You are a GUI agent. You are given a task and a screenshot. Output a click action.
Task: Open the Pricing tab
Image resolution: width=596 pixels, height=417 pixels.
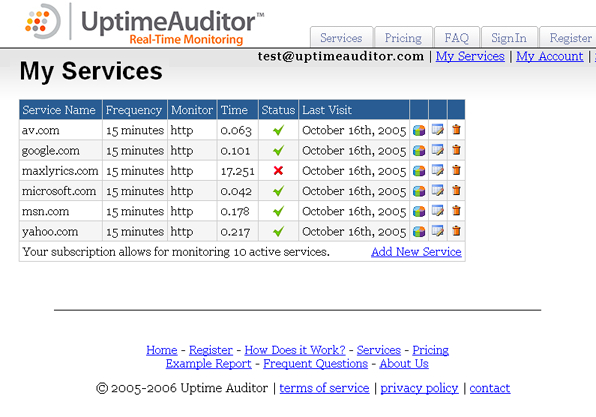point(403,38)
